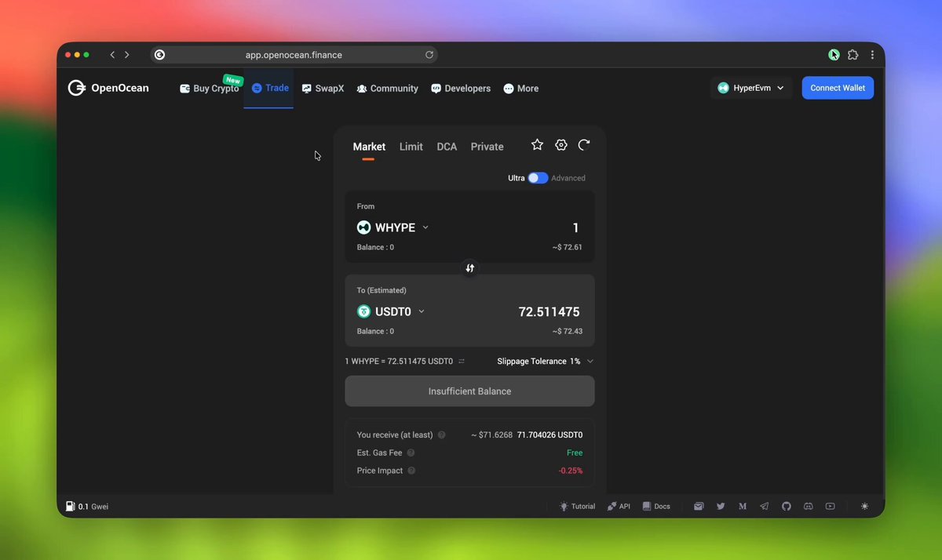Open the Telegram link in the footer

point(765,507)
